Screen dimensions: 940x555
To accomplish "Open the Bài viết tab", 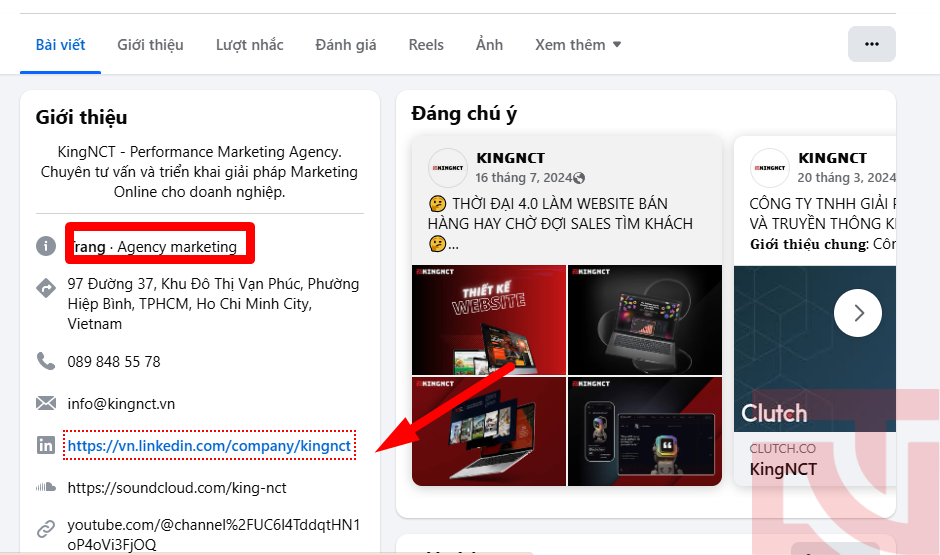I will pos(60,45).
